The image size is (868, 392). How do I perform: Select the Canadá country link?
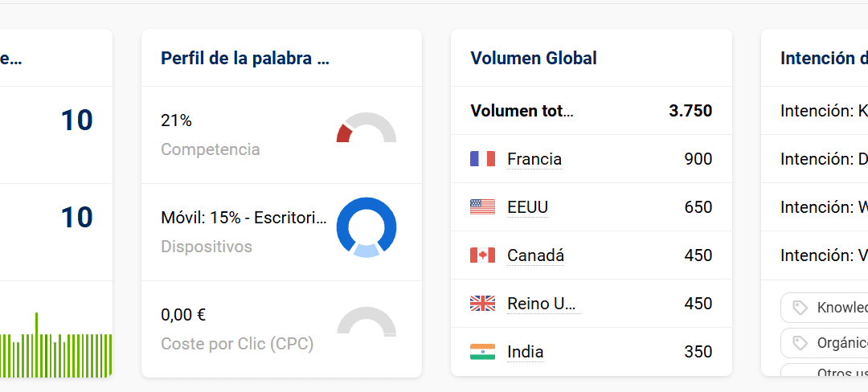[535, 255]
